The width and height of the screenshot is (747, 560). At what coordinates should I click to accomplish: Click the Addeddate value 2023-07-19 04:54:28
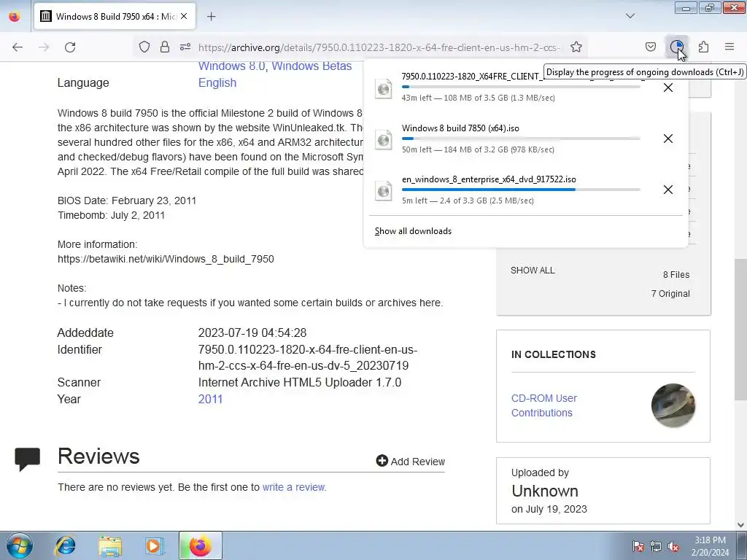252,332
